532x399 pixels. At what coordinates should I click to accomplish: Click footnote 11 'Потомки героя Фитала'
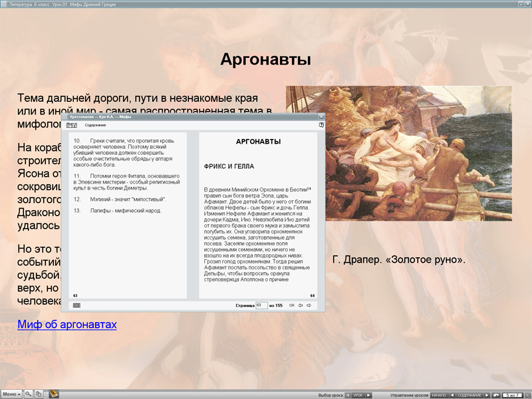[x=126, y=182]
